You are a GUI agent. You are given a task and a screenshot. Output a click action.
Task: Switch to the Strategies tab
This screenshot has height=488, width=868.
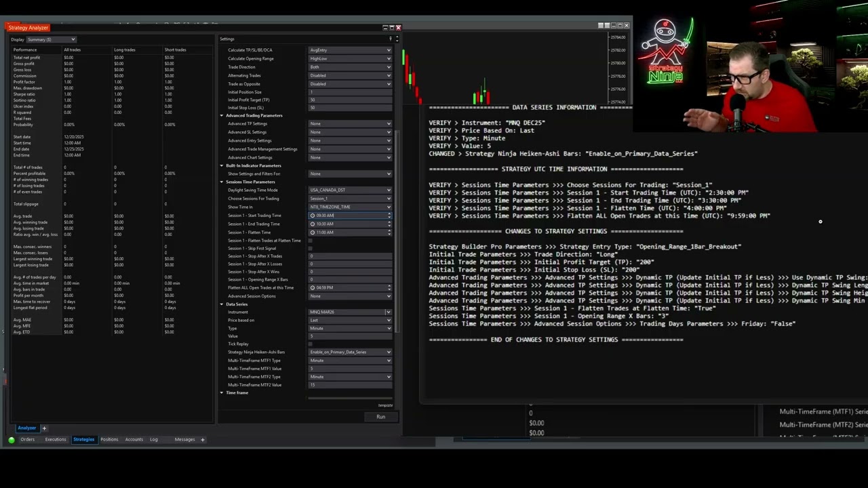click(84, 439)
